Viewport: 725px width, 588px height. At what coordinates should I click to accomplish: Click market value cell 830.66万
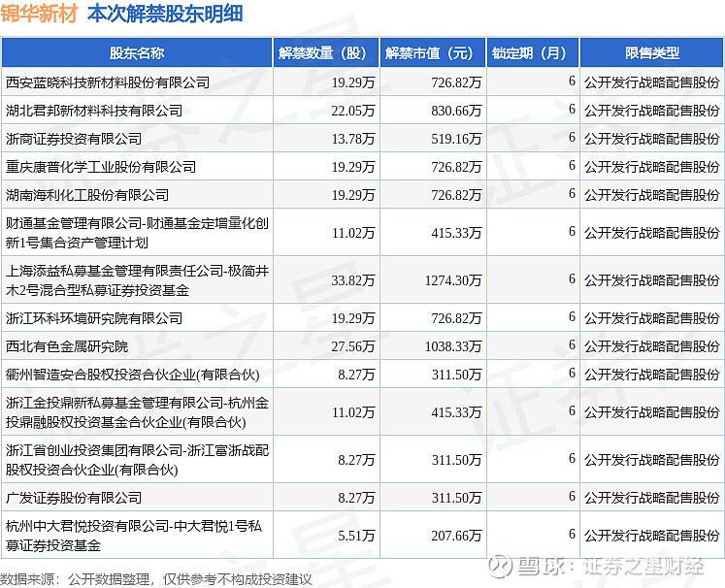[x=456, y=111]
